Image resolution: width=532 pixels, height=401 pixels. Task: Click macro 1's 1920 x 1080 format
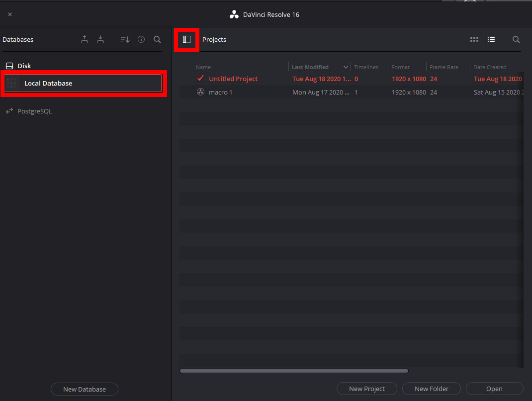tap(409, 93)
